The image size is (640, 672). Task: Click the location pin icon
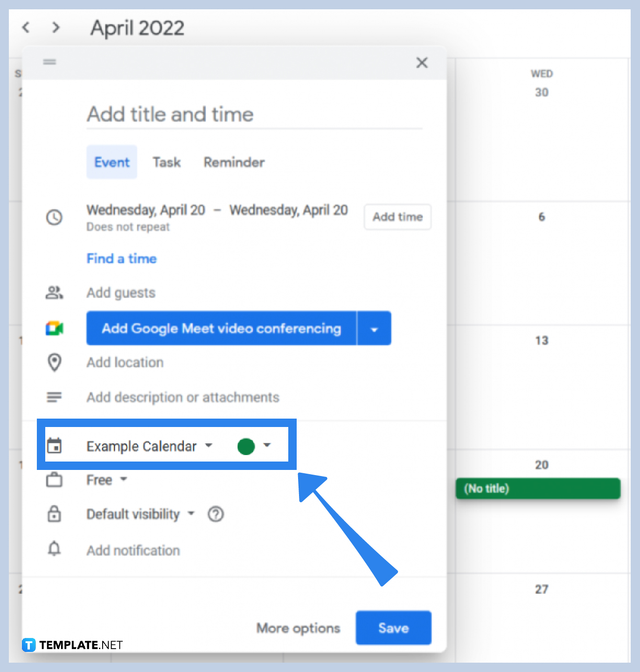(x=55, y=363)
